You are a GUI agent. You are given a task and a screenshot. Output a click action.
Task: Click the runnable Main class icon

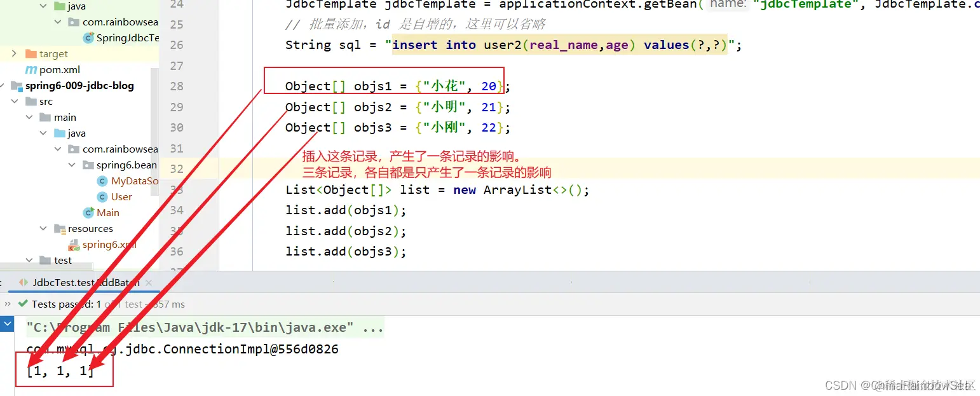pyautogui.click(x=89, y=213)
